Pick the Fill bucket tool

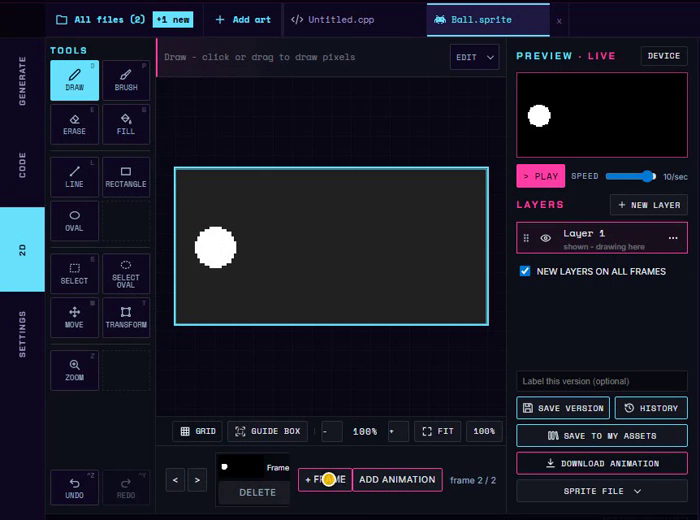pos(126,125)
